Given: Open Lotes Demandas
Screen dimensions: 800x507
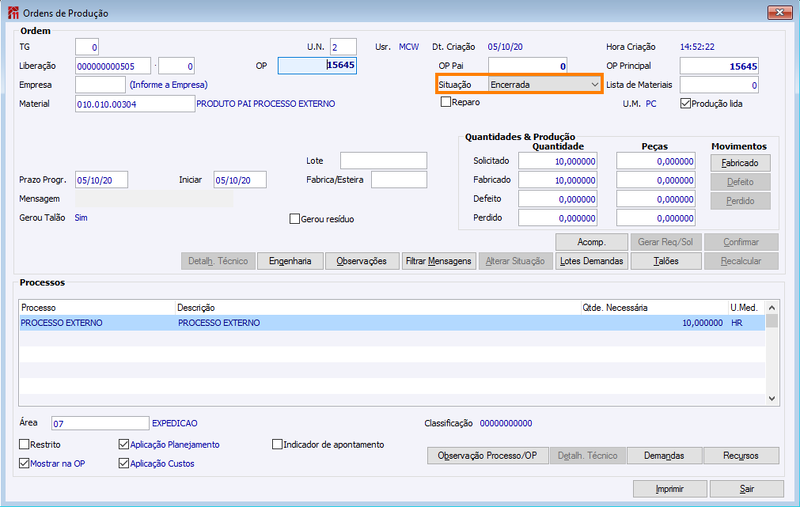Looking at the screenshot, I should [591, 261].
